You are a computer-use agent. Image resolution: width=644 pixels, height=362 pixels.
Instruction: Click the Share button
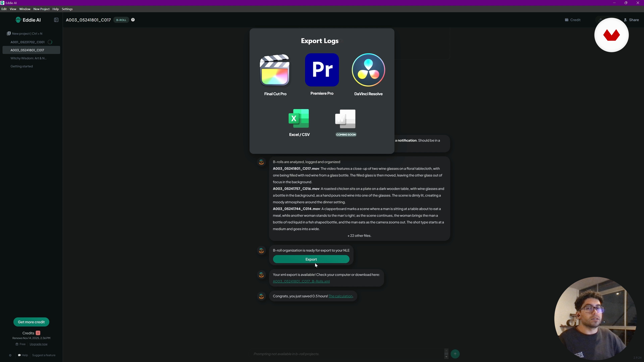click(631, 20)
